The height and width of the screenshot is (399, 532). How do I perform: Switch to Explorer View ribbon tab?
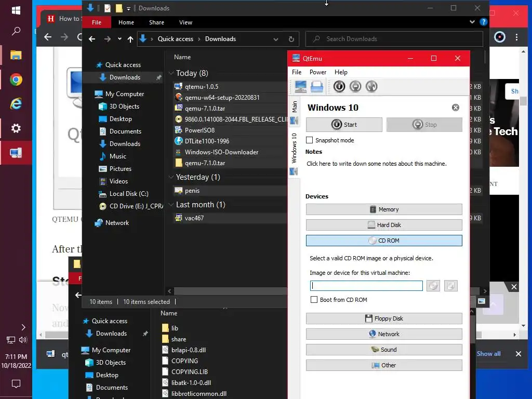point(185,22)
